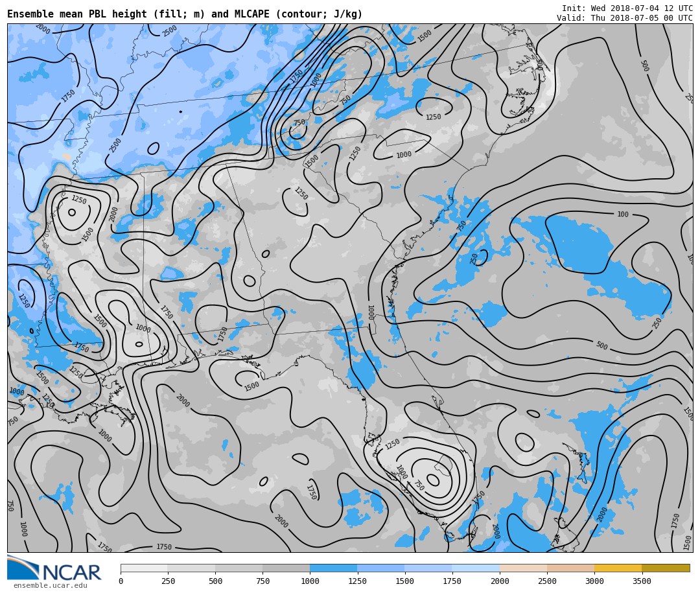Click the colorbar tick label 3500
This screenshot has width=700, height=593.
(642, 581)
